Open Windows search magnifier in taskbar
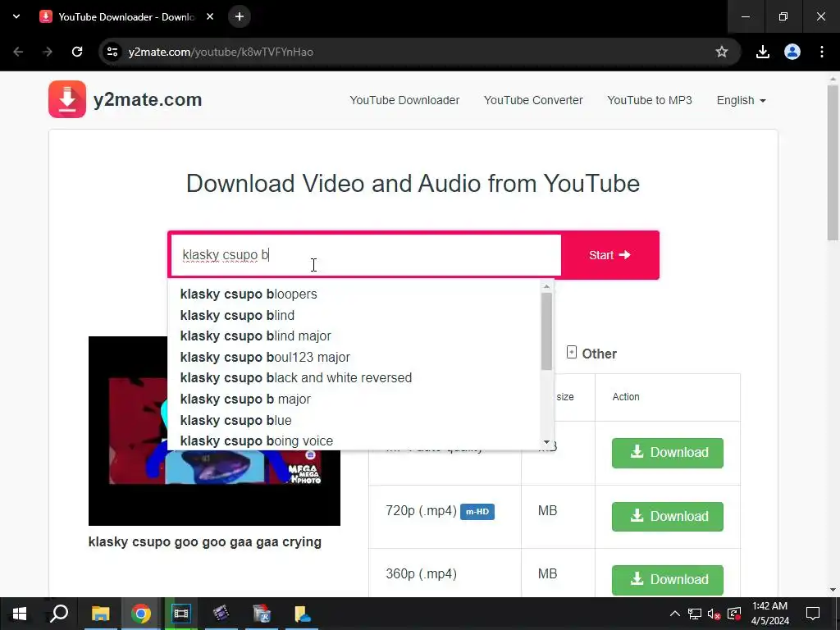This screenshot has height=630, width=840. tap(59, 614)
